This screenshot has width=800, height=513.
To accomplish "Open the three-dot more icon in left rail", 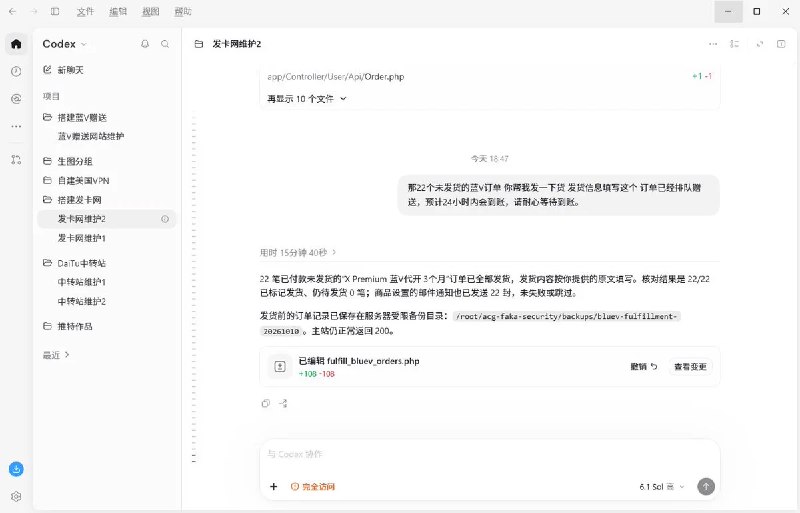I will click(x=16, y=126).
